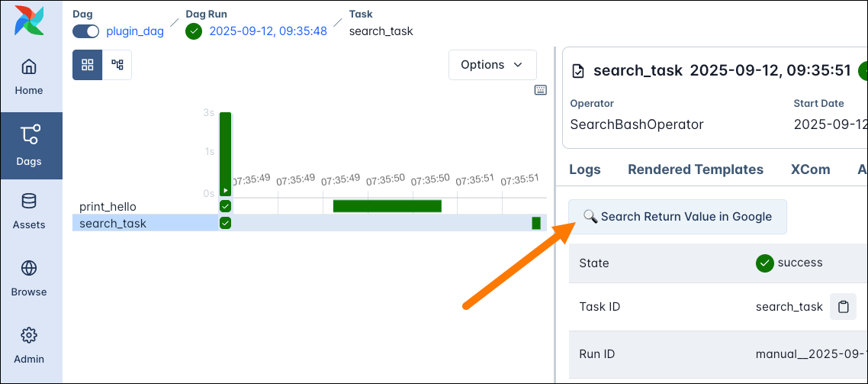
Task: Toggle the plugin_dag pause switch
Action: click(86, 31)
